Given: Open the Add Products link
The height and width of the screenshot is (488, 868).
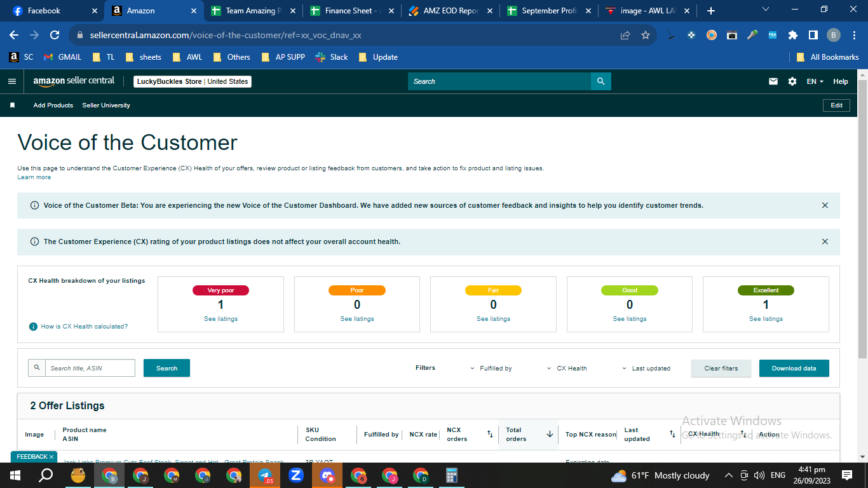Looking at the screenshot, I should [x=53, y=105].
